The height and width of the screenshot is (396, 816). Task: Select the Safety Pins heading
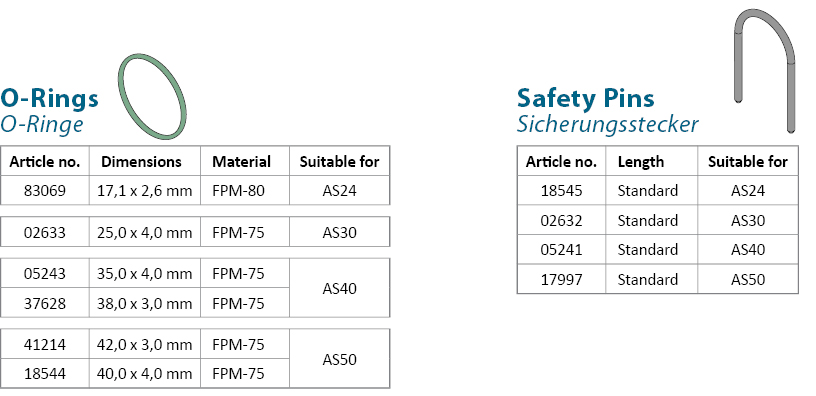pos(585,98)
